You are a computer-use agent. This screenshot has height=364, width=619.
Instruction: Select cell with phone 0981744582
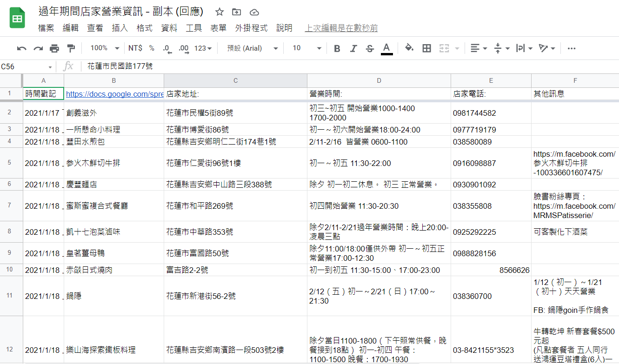[x=491, y=113]
